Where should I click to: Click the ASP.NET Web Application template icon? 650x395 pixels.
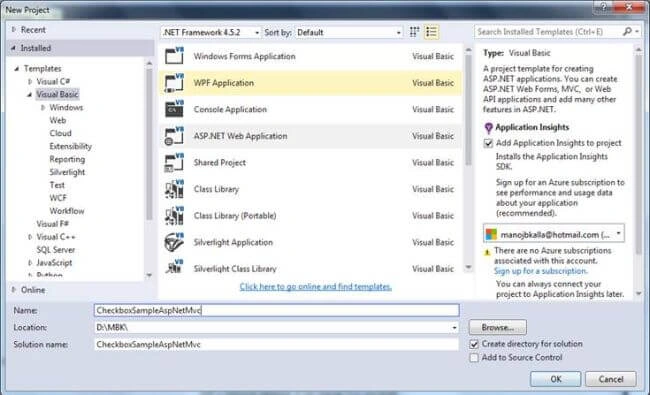pyautogui.click(x=174, y=136)
